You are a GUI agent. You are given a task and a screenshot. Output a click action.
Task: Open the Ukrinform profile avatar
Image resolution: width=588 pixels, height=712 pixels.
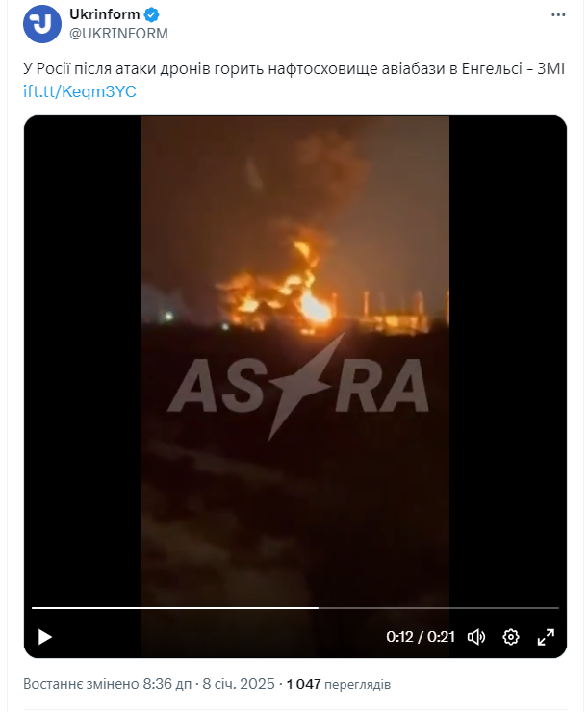tap(42, 24)
